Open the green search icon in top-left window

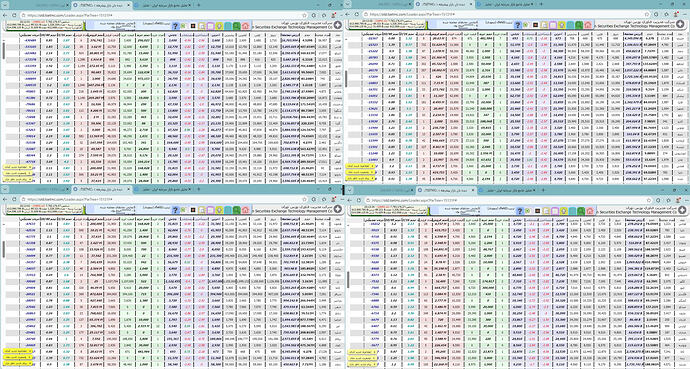click(x=236, y=26)
